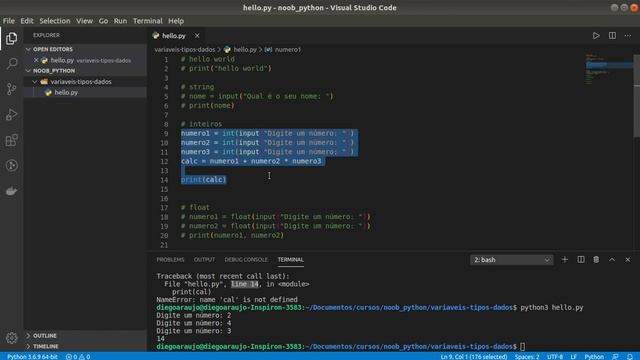Open the Terminal menu

click(148, 21)
